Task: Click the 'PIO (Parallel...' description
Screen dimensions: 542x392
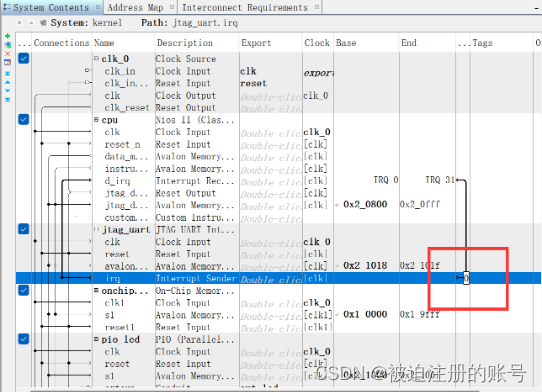Action: click(195, 339)
